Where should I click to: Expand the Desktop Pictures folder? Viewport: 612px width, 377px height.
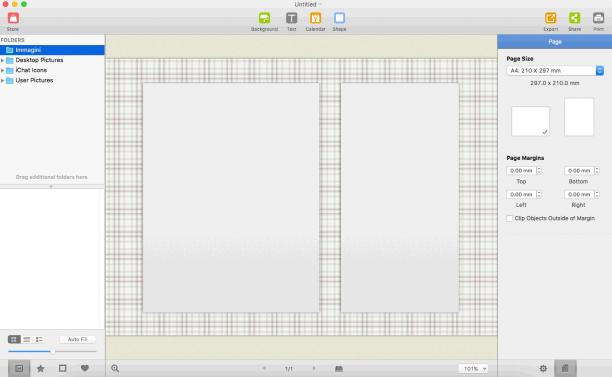2,60
